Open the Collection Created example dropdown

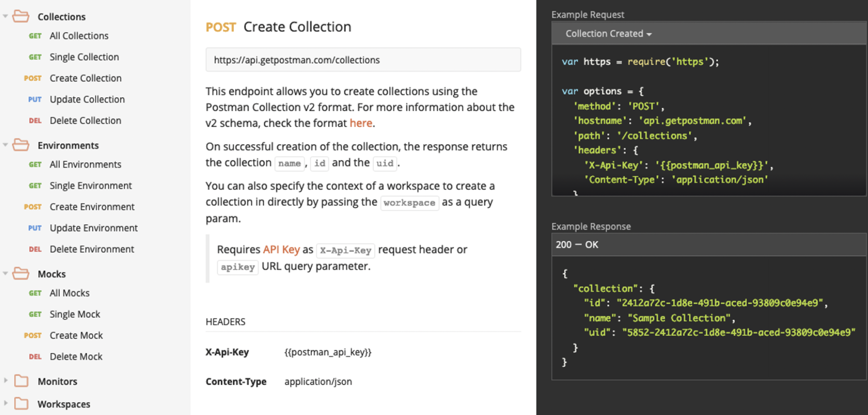coord(608,34)
